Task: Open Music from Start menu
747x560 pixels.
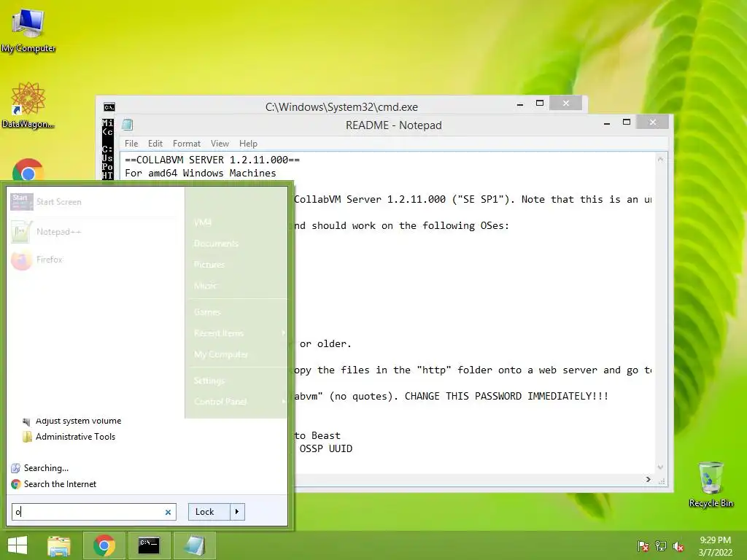Action: pyautogui.click(x=205, y=286)
